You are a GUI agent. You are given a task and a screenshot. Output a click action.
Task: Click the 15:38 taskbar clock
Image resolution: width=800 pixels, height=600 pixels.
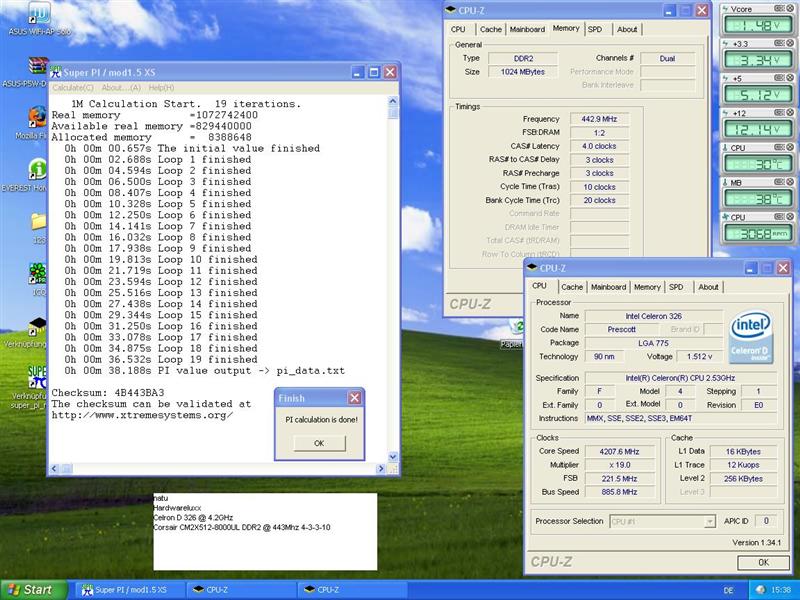tap(782, 590)
